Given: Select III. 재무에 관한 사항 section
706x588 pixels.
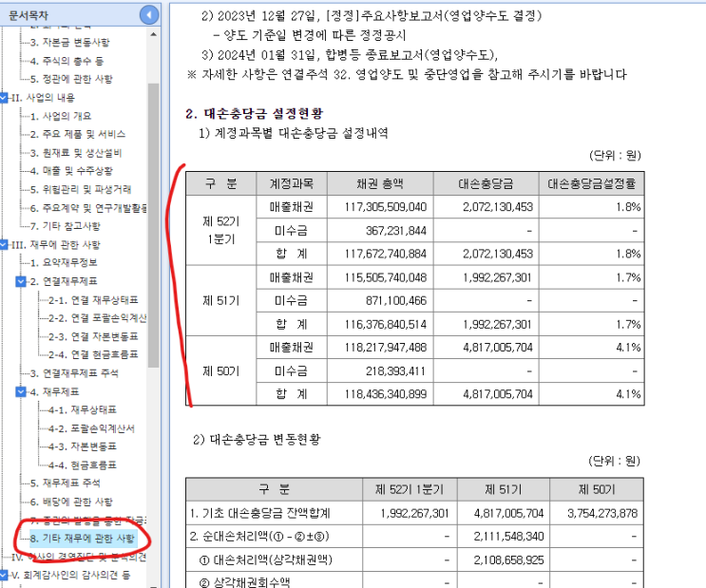Looking at the screenshot, I should pos(55,245).
